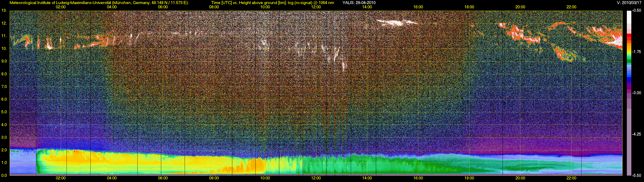Select the -5.50 color scale value
The width and height of the screenshot is (644, 182).
[636, 175]
